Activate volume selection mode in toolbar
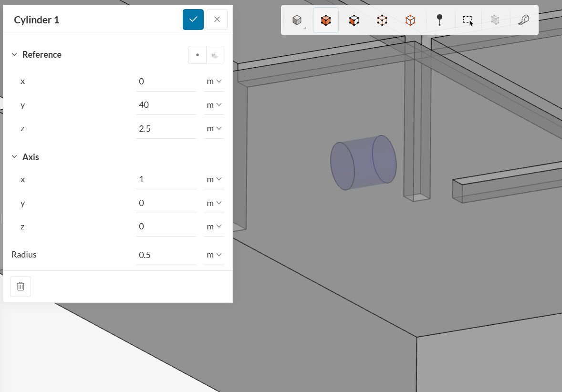Screen dimensions: 562x392 pyautogui.click(x=326, y=20)
